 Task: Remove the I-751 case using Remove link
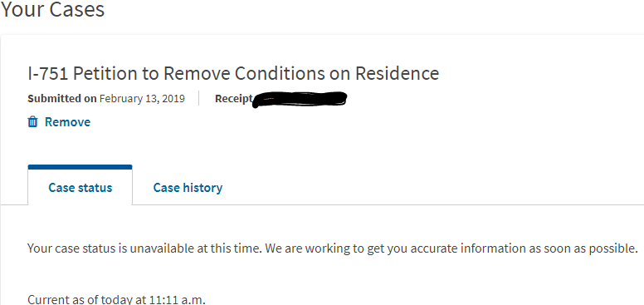[x=67, y=122]
